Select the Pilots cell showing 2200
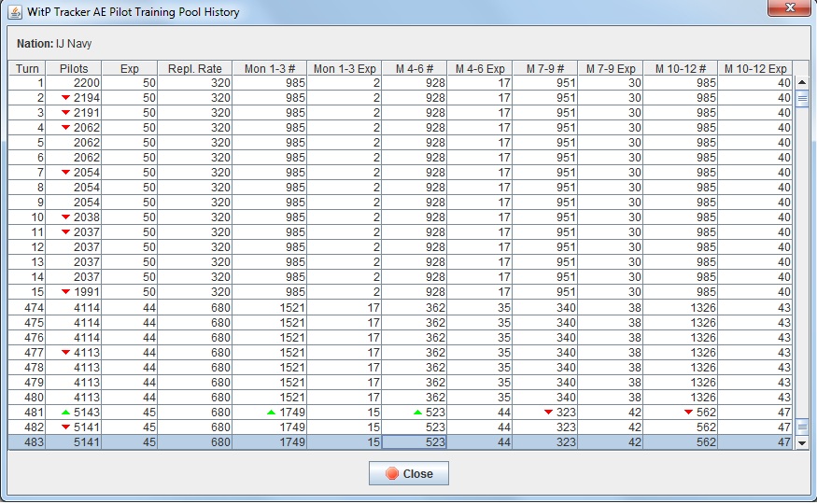This screenshot has height=504, width=817. tap(74, 83)
